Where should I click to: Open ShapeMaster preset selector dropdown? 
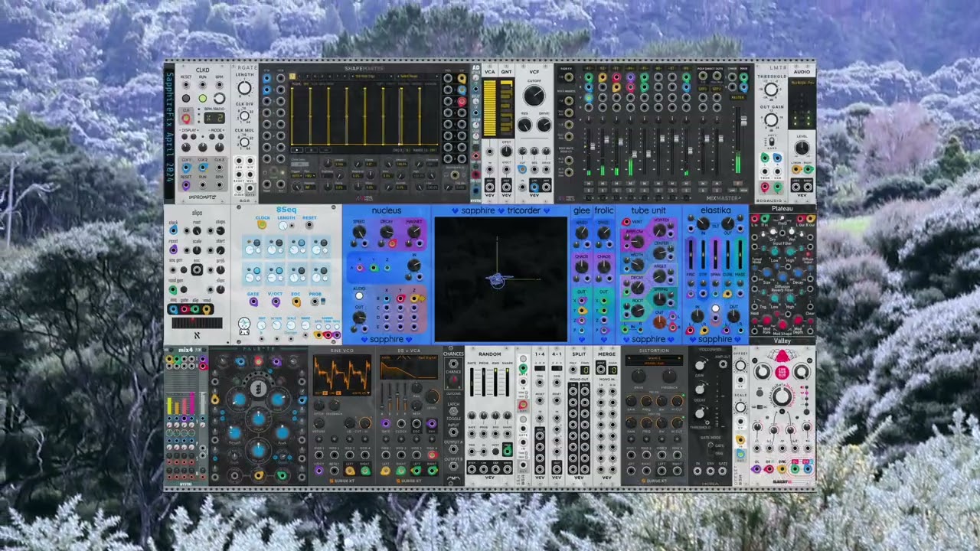coord(372,76)
